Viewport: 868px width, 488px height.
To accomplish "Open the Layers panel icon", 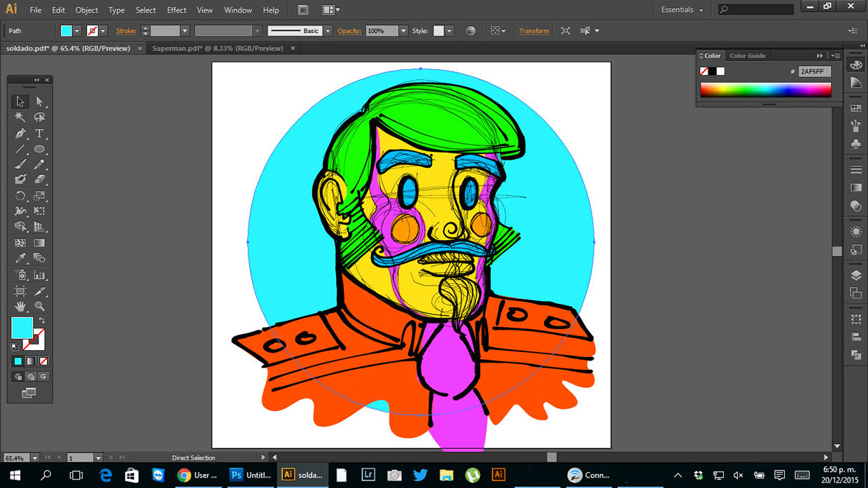I will coord(855,275).
